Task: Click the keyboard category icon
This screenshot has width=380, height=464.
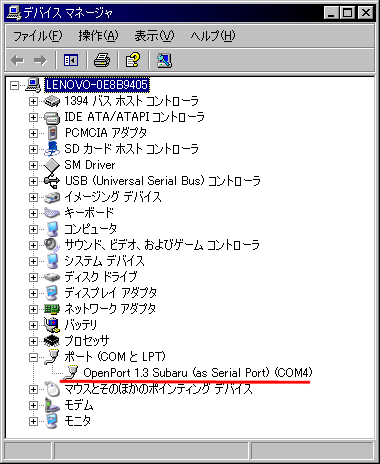Action: coord(52,213)
